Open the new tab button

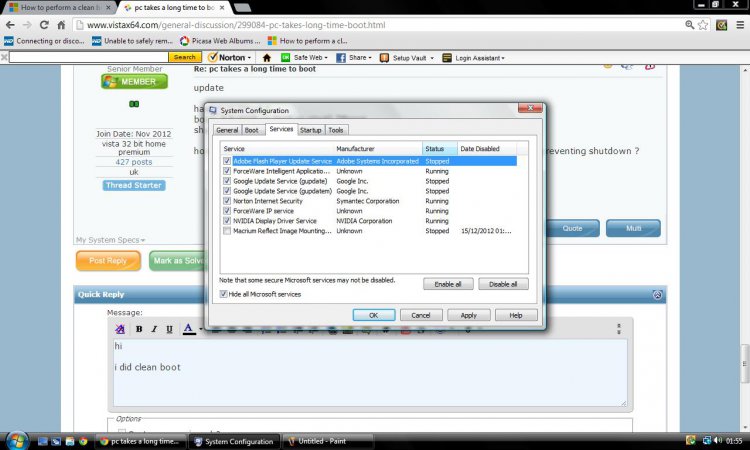(x=242, y=8)
